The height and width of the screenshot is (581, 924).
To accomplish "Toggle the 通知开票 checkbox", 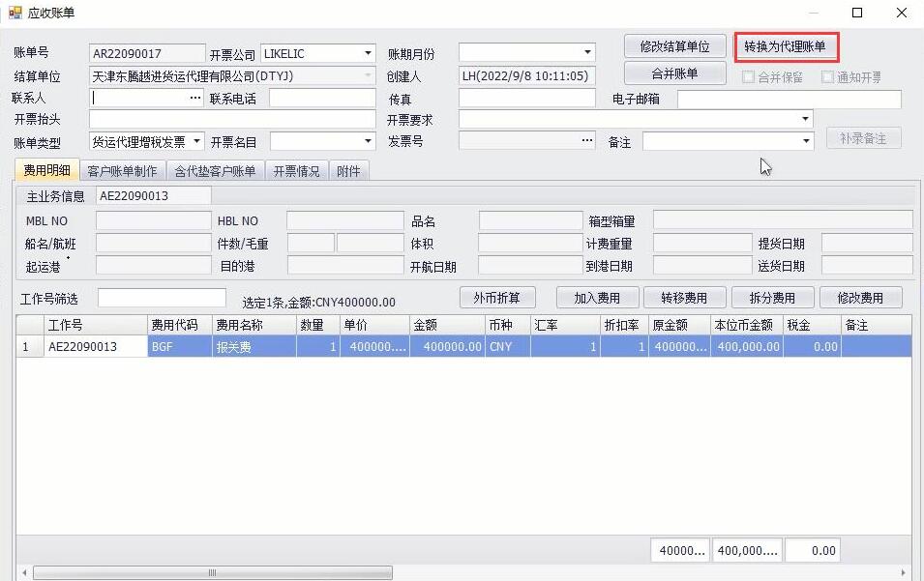I will point(828,77).
